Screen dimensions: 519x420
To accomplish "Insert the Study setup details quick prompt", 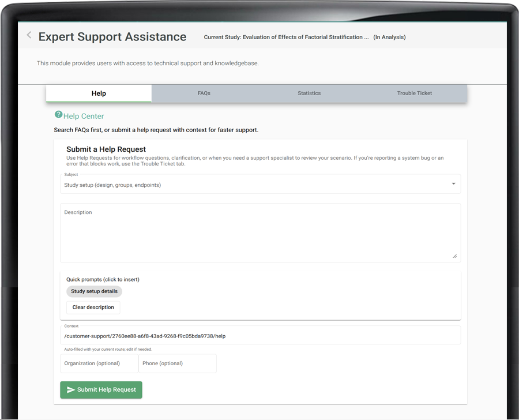I will pos(94,291).
